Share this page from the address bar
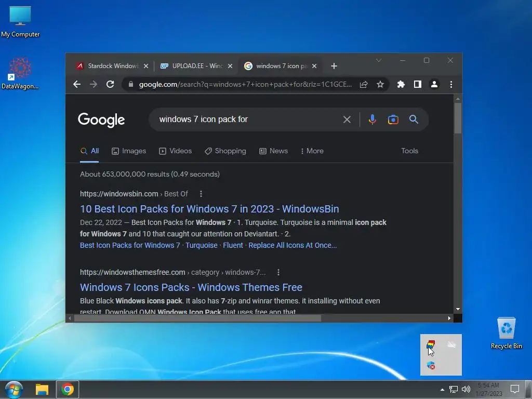 tap(363, 84)
